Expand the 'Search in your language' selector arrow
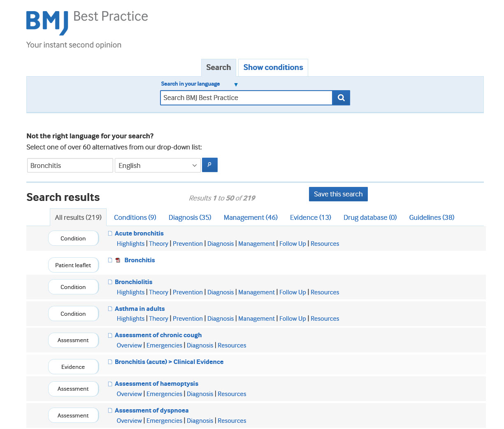 coord(236,84)
